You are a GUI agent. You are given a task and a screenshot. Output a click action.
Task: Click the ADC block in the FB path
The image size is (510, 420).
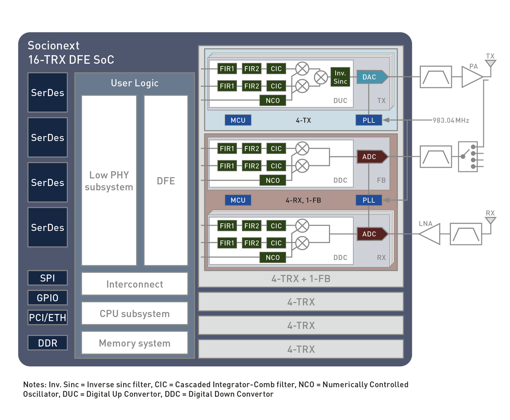coord(369,157)
